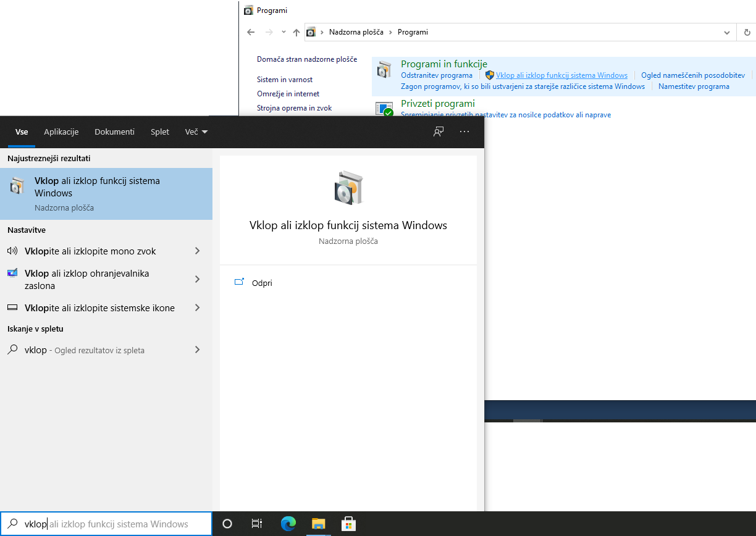The image size is (756, 536).
Task: Click the Programi in funkcije icon
Action: click(x=384, y=69)
